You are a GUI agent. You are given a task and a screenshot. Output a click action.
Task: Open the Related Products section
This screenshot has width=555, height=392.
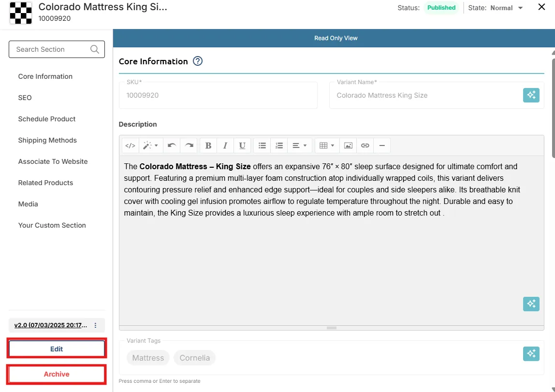[45, 183]
